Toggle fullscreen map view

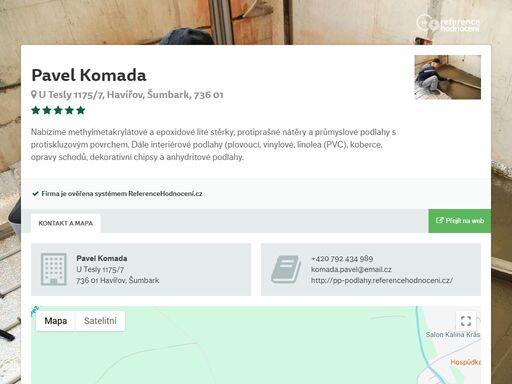466,321
